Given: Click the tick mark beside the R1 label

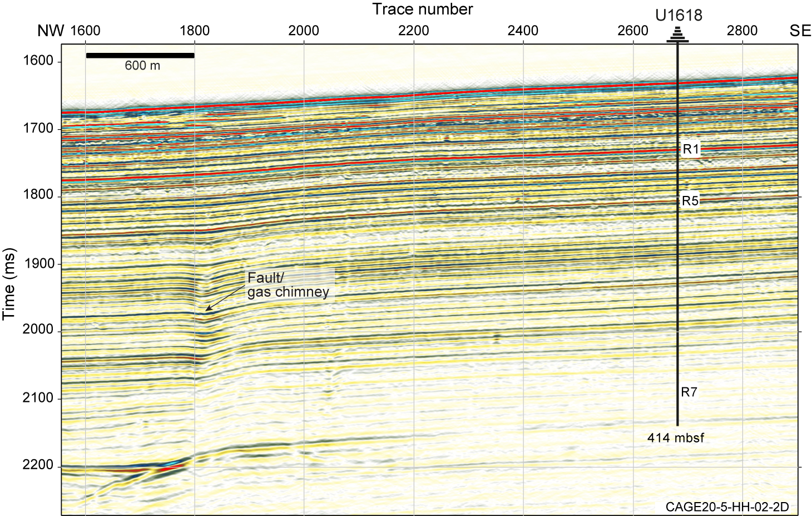Looking at the screenshot, I should click(679, 149).
